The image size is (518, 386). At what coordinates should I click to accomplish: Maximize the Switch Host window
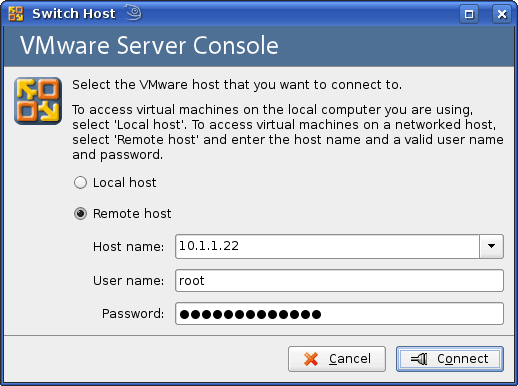pos(469,14)
